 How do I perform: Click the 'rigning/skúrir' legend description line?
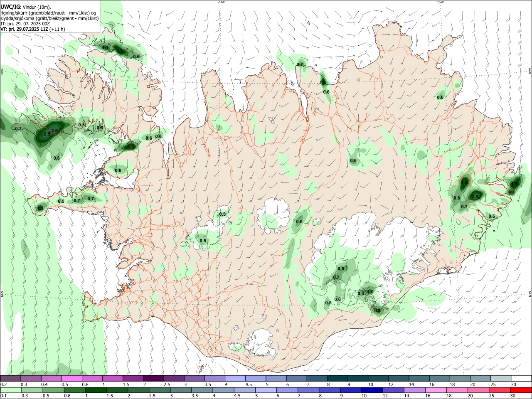[48, 13]
